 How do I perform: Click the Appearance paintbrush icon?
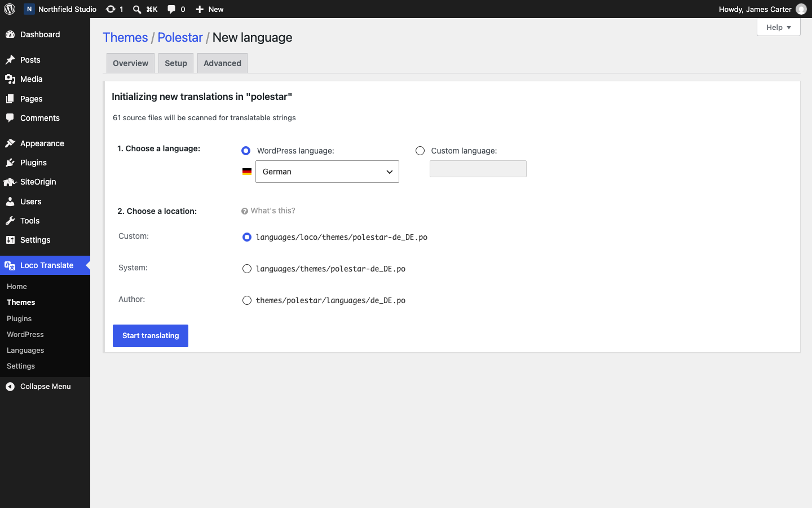(x=10, y=143)
